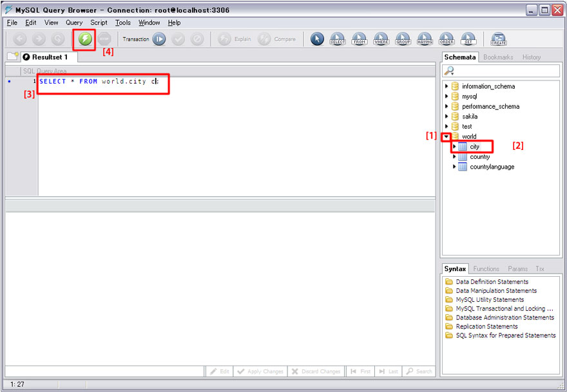567x392 pixels.
Task: Click the CREATE table tool icon
Action: click(499, 39)
